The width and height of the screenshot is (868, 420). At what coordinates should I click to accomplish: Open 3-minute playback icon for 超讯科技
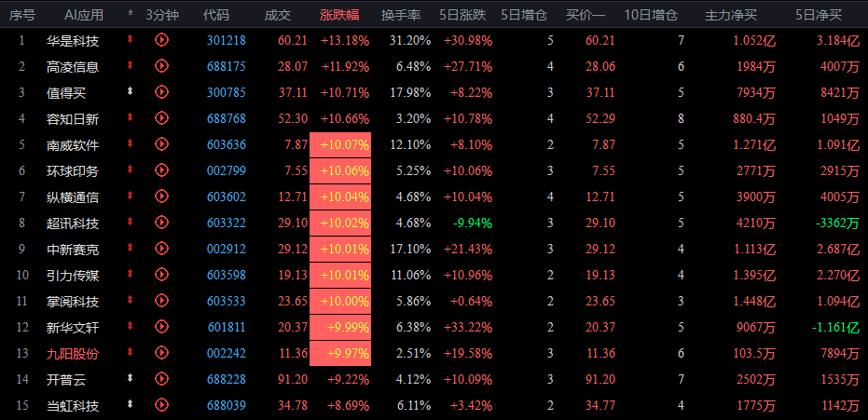coord(161,223)
